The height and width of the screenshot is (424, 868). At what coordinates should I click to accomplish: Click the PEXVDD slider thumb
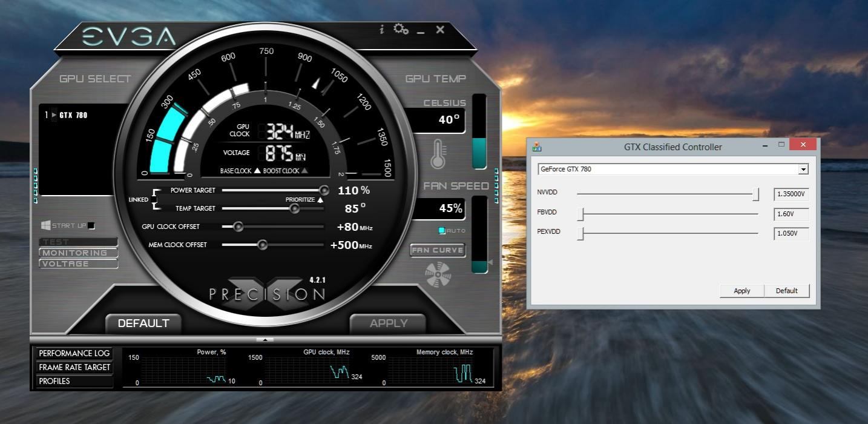(x=580, y=234)
